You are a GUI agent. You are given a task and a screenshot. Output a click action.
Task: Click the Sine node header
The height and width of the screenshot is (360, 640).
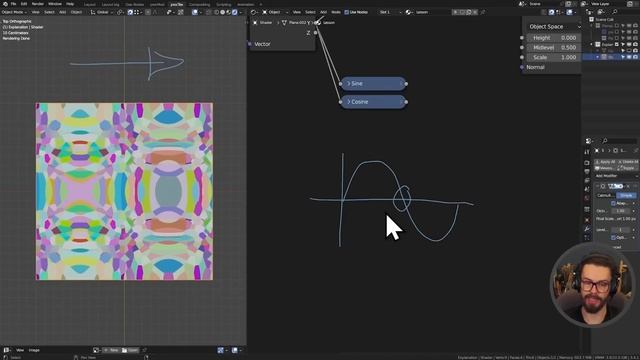point(373,84)
